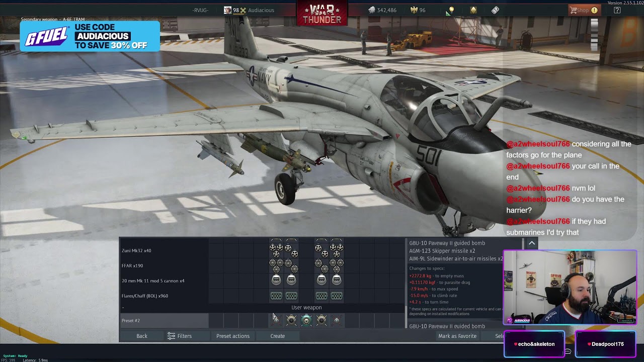Click the -15.0 m/s climb rate line
The image size is (644, 362).
click(434, 295)
